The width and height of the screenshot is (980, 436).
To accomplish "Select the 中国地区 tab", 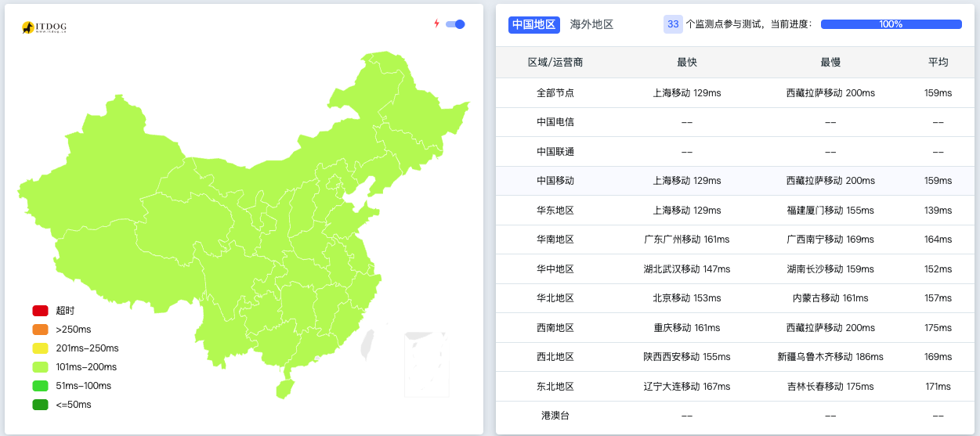I will (534, 24).
